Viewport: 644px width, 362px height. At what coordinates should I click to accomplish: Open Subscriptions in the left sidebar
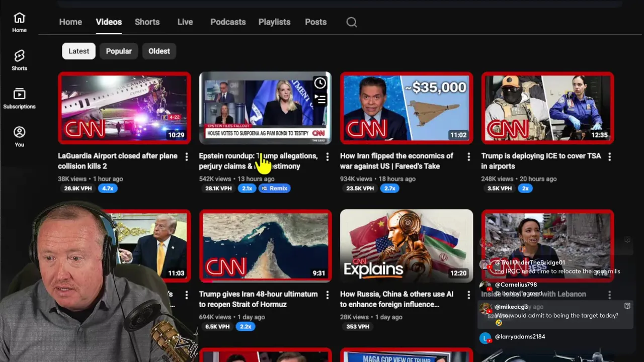click(19, 99)
